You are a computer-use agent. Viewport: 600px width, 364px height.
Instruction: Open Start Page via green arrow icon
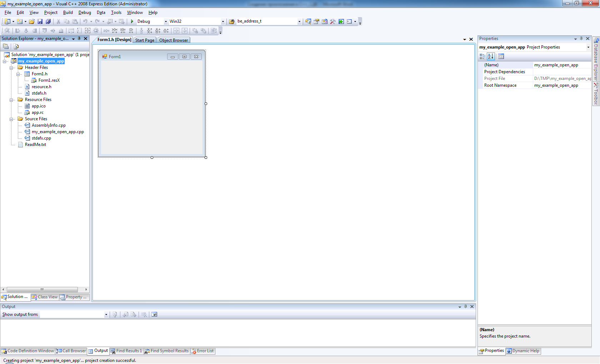341,21
